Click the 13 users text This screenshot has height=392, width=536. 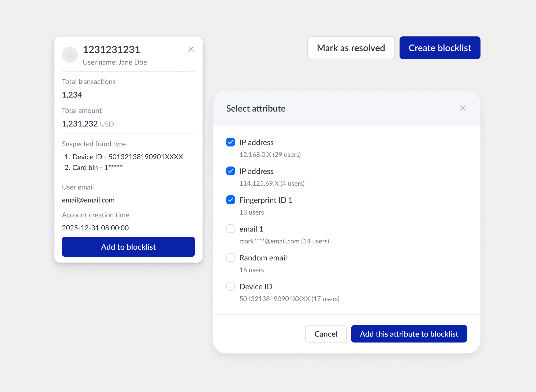[x=252, y=212]
